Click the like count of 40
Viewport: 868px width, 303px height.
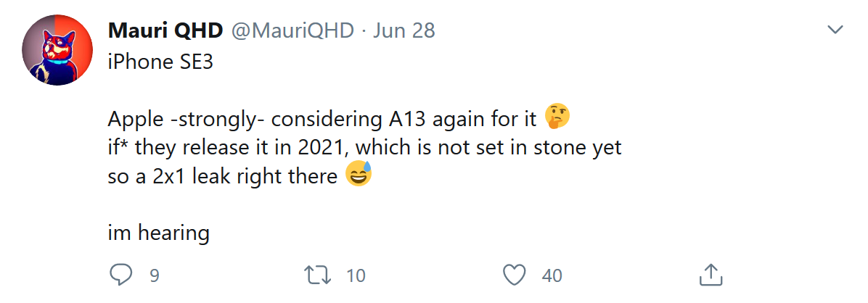[552, 275]
